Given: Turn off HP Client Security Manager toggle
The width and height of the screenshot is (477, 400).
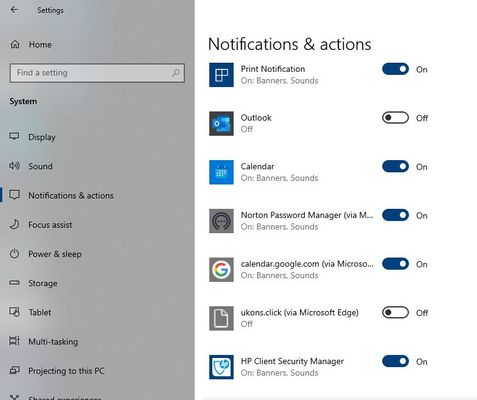Looking at the screenshot, I should tap(395, 361).
